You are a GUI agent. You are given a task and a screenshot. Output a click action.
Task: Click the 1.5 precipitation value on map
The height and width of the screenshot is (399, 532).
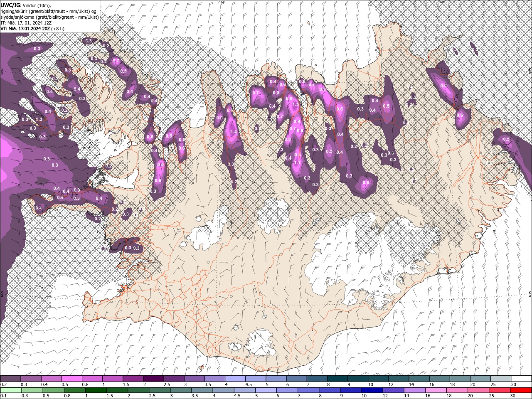click(296, 105)
